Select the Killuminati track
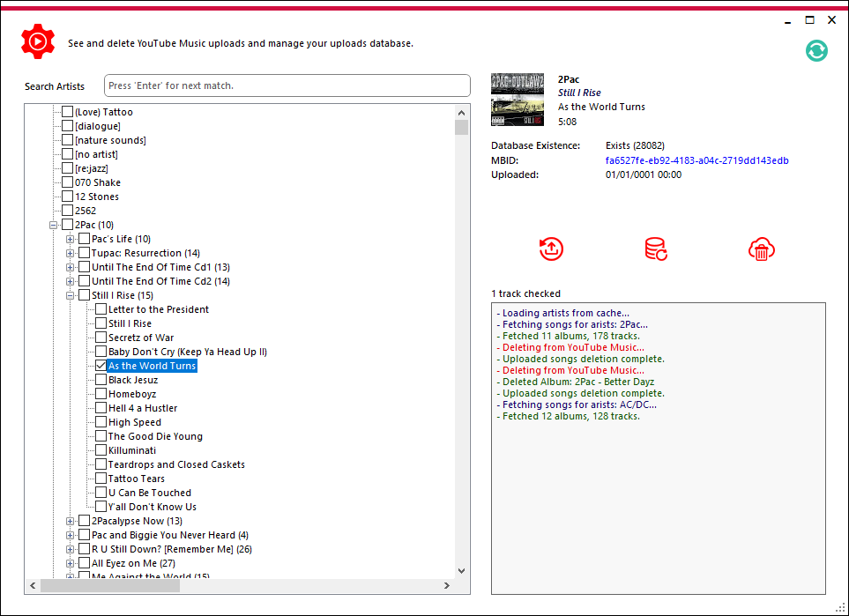849x616 pixels. coord(132,449)
